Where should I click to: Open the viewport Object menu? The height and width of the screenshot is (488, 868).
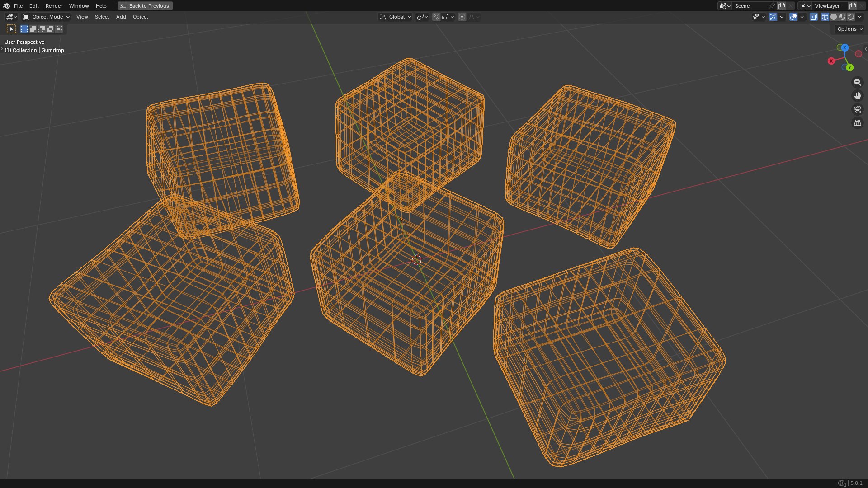(140, 17)
